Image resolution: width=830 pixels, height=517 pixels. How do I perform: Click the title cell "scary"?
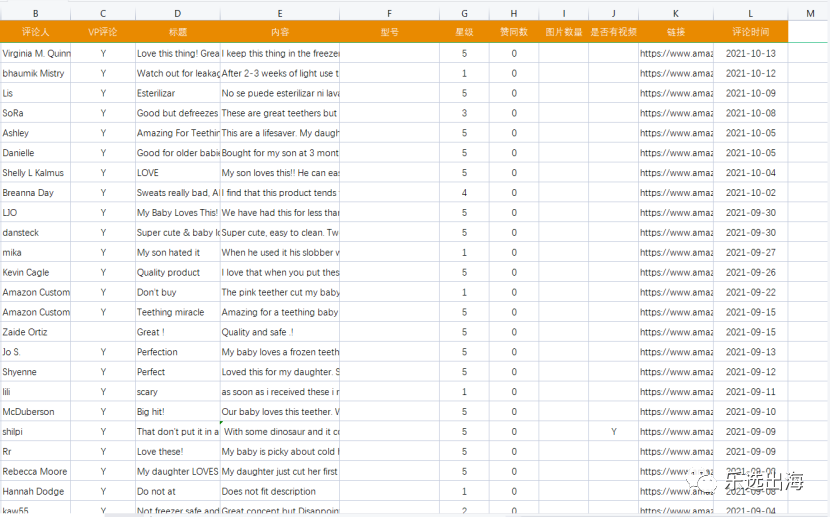177,392
